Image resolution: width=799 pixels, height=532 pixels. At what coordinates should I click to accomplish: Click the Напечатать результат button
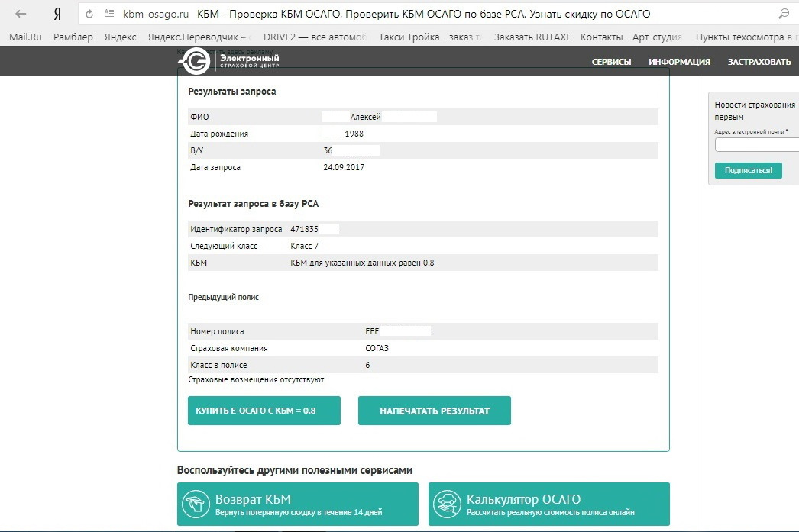pos(434,411)
